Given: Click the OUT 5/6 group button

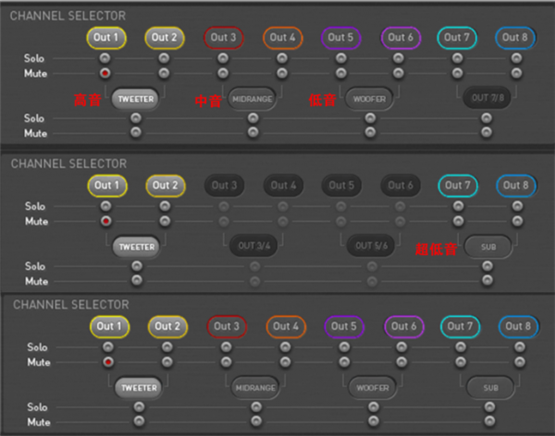Looking at the screenshot, I should [371, 245].
